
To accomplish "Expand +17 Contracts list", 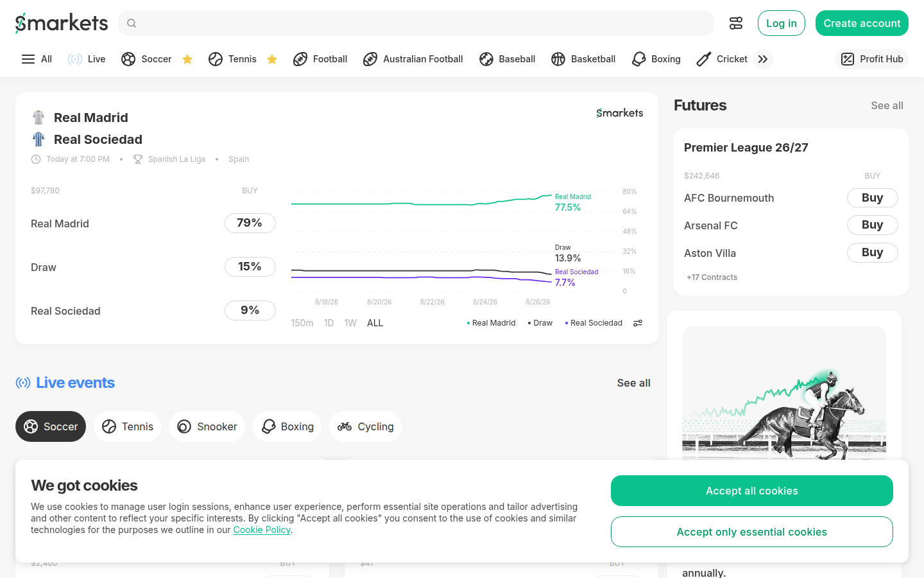I will coord(712,277).
